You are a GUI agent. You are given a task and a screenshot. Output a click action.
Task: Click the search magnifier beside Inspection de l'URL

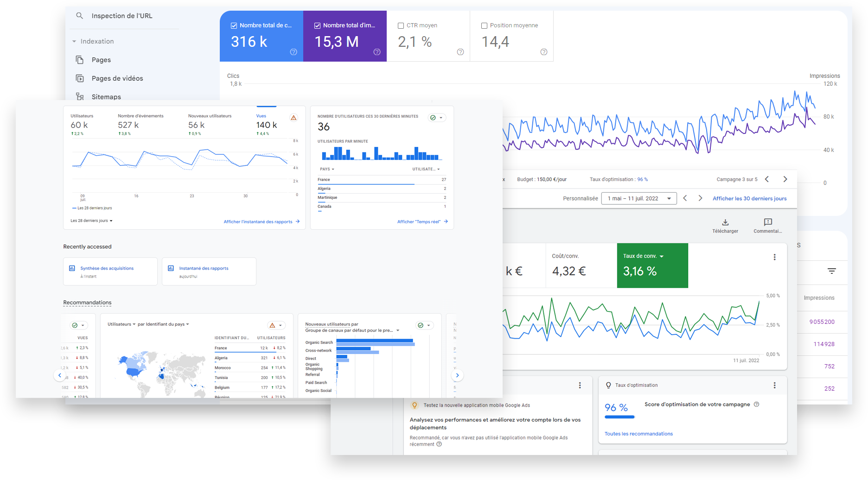click(80, 16)
